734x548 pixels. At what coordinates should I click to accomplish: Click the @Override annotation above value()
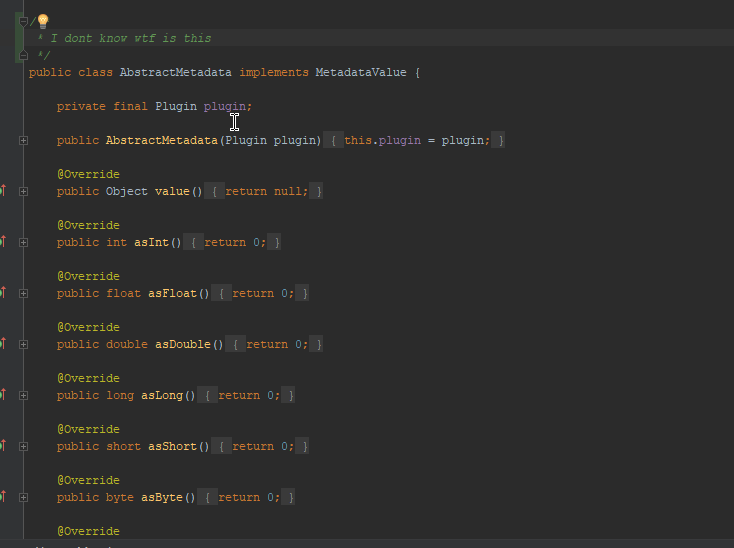coord(88,175)
